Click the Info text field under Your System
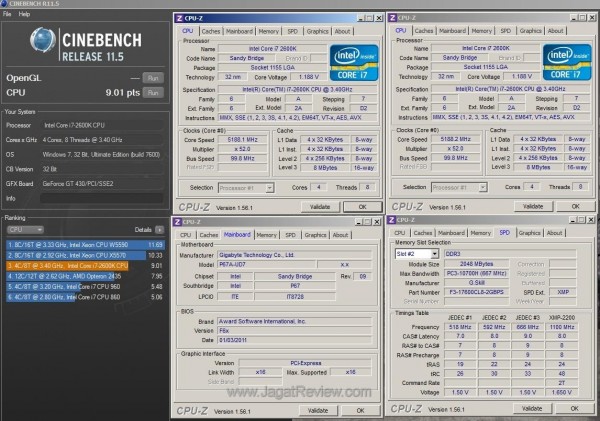The width and height of the screenshot is (600, 421). (x=100, y=198)
